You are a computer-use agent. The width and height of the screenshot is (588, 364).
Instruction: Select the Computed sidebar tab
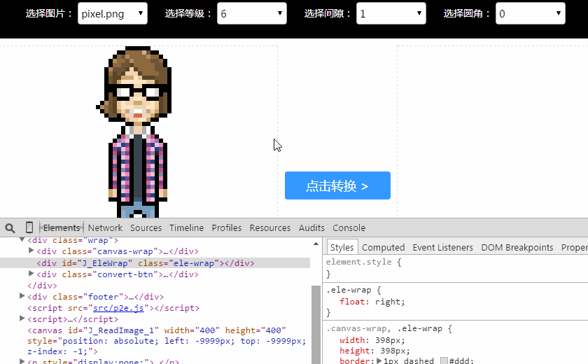pyautogui.click(x=384, y=247)
